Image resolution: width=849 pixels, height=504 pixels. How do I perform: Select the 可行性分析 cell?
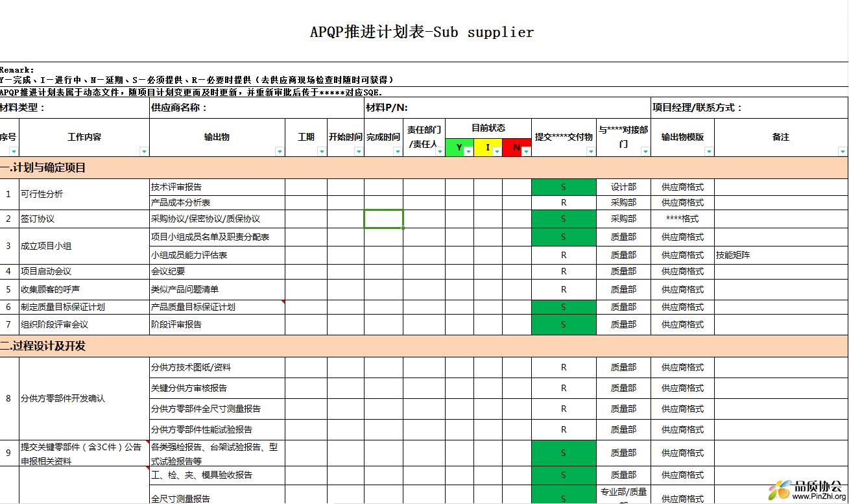click(84, 194)
